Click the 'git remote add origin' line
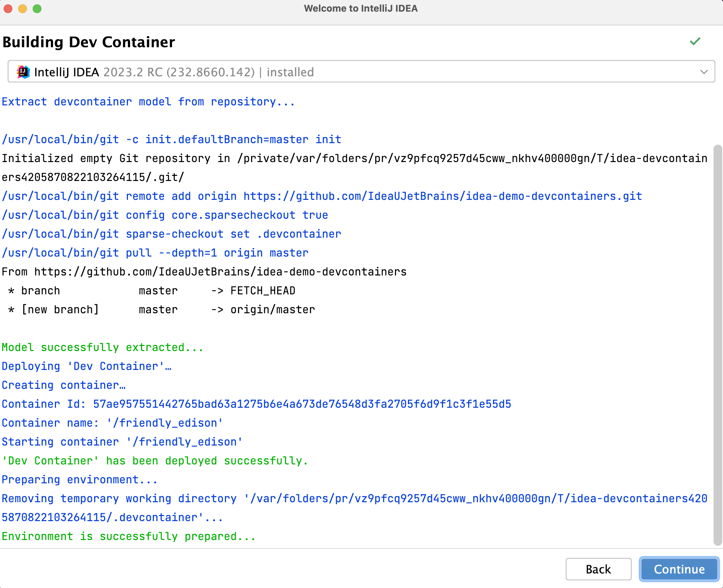This screenshot has height=588, width=723. (x=322, y=196)
